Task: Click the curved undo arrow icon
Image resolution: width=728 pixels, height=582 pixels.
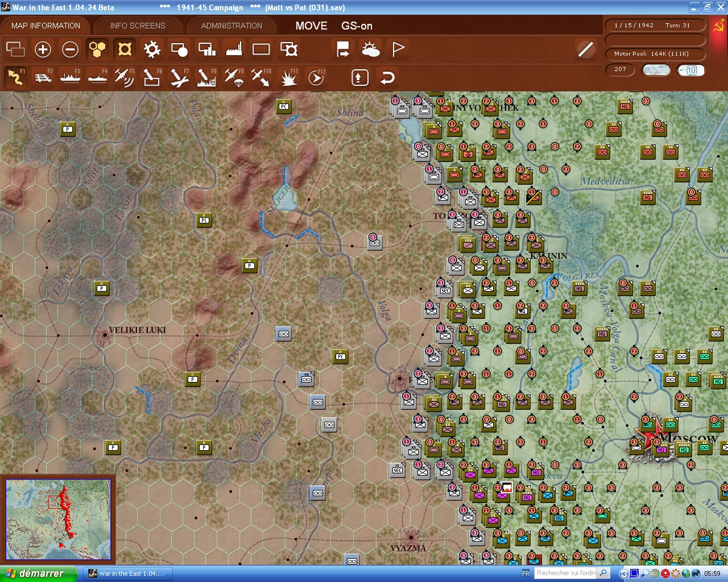Action: 387,77
